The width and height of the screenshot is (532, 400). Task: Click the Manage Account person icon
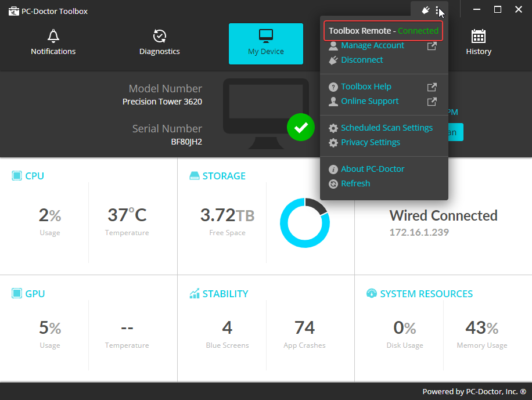pos(333,46)
